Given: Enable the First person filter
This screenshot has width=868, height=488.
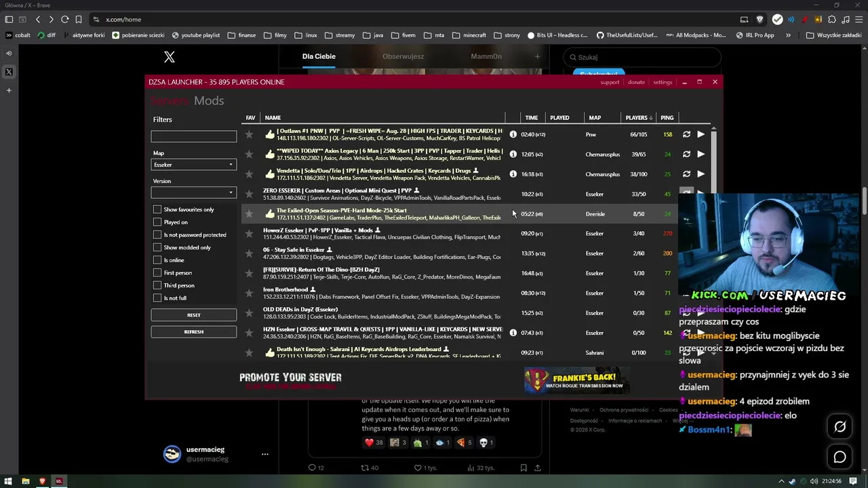Looking at the screenshot, I should tap(157, 273).
